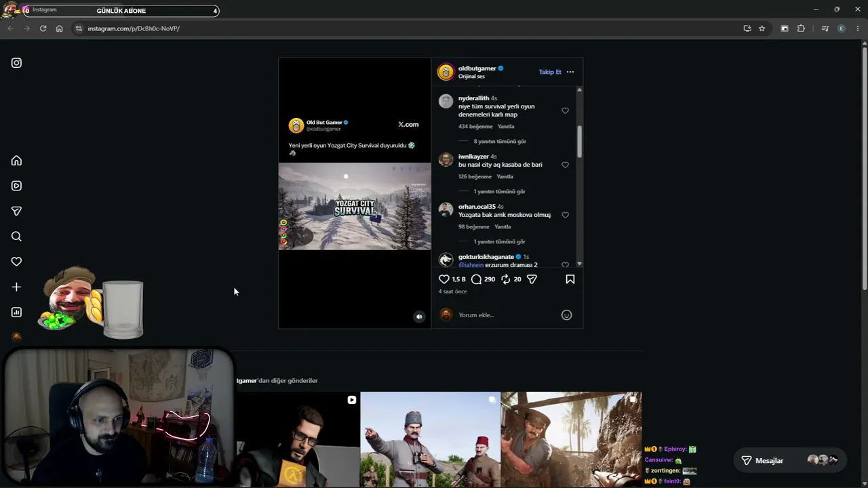Open the 1,5 B likes count
This screenshot has width=868, height=488.
(459, 279)
